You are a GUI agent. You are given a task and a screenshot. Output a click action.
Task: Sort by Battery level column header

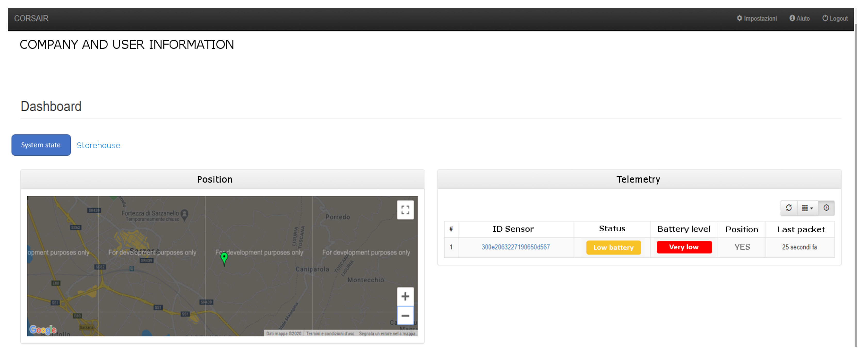click(x=683, y=229)
